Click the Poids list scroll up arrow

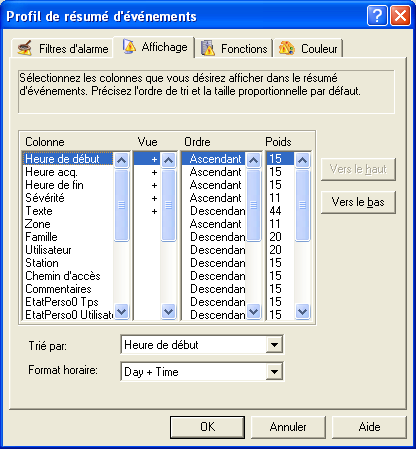click(x=303, y=161)
